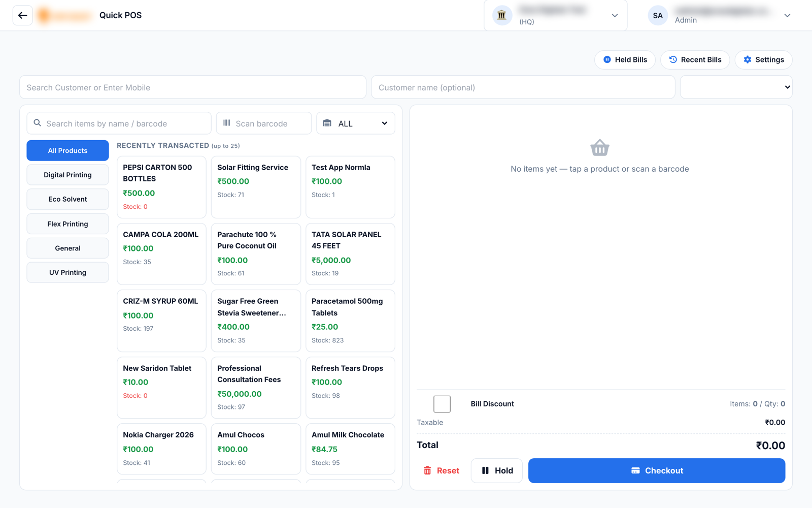Open POS Settings

[763, 60]
